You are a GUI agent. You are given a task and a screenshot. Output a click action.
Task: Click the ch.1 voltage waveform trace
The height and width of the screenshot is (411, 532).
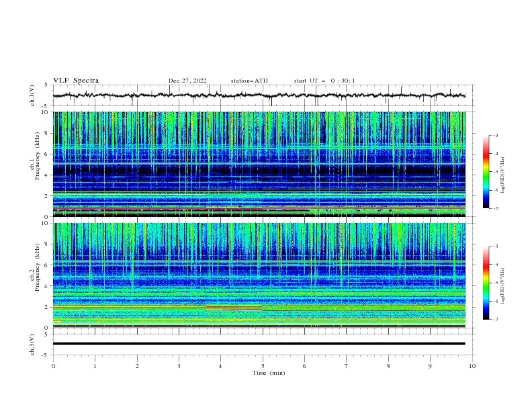coord(259,95)
